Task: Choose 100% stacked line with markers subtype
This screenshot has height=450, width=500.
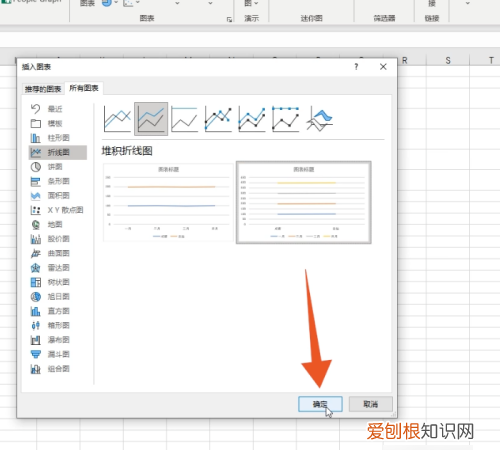Action: coord(285,119)
